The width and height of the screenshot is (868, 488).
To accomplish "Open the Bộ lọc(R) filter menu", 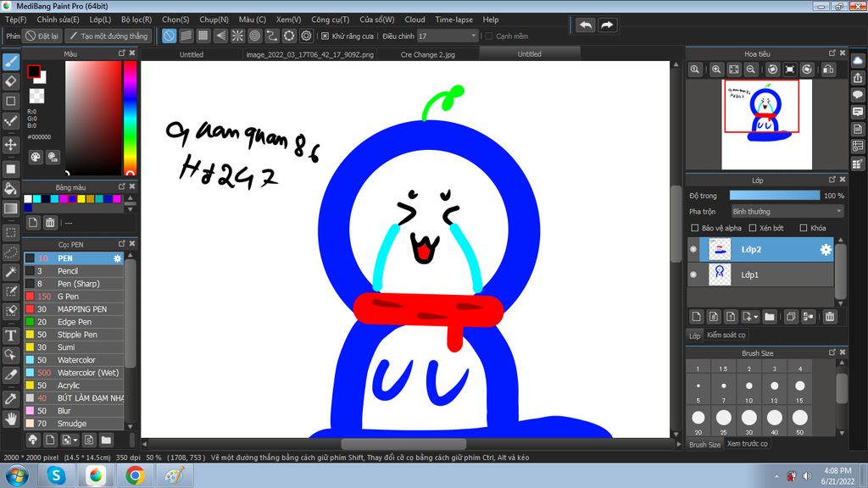I will pyautogui.click(x=136, y=19).
